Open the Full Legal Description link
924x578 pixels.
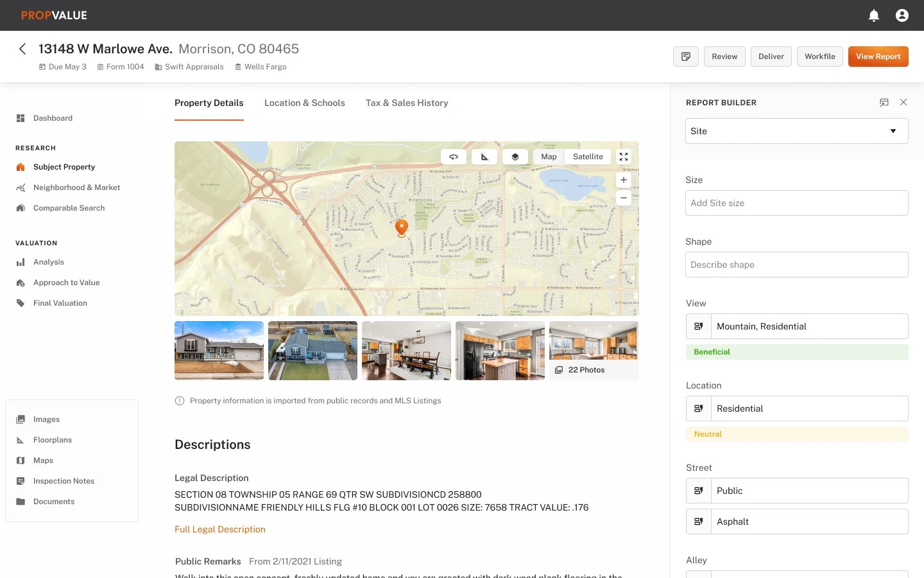tap(220, 529)
